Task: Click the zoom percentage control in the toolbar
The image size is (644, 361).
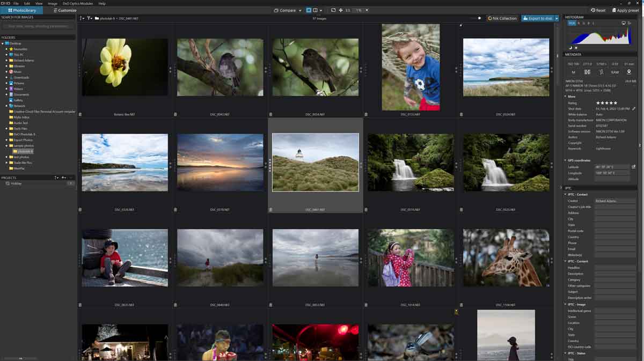Action: pyautogui.click(x=360, y=10)
